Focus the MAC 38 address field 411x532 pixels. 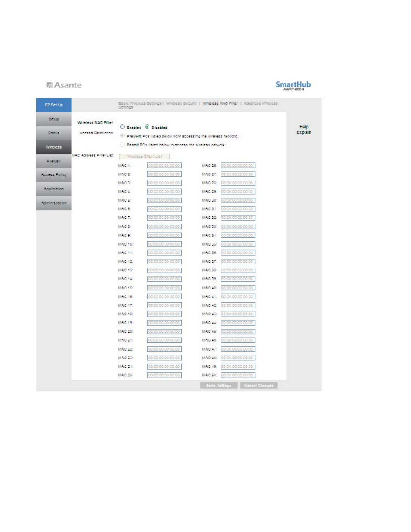238,271
